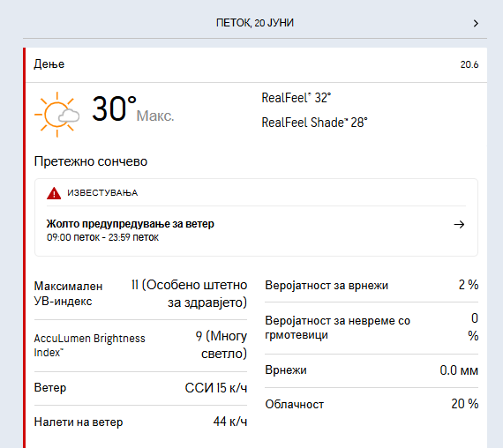Click the ИЗВЕСТУВАЊА alerts heading

[x=102, y=193]
